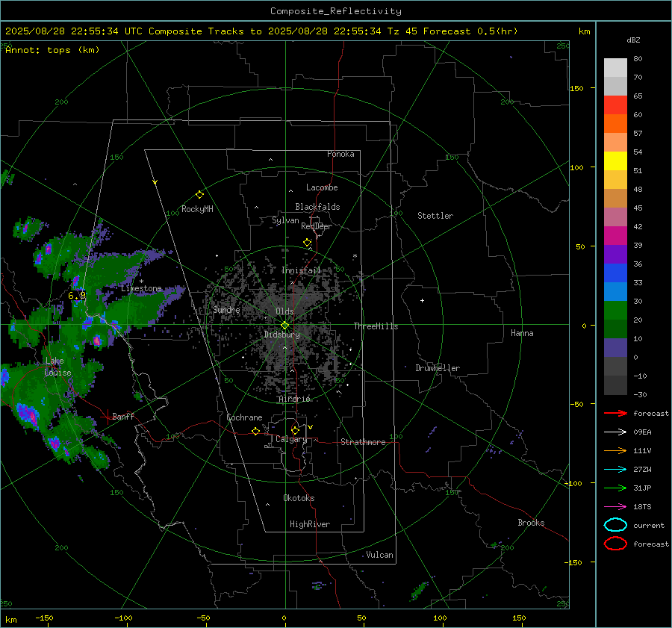Click the Lacombe label
The image size is (672, 628).
tap(322, 187)
